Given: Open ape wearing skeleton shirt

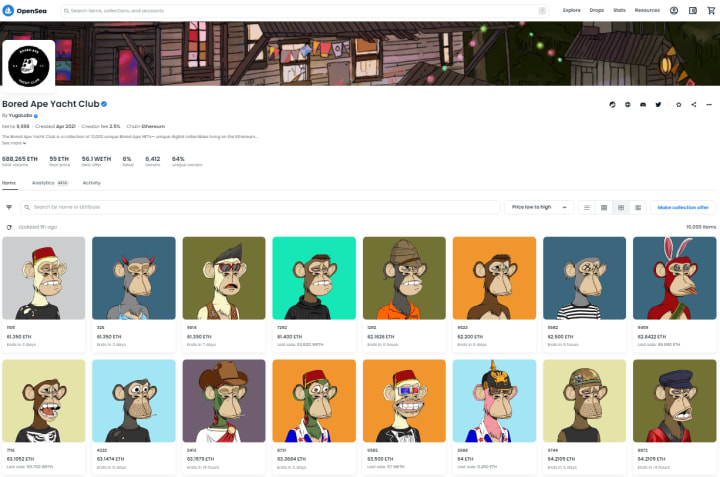Looking at the screenshot, I should 44,401.
